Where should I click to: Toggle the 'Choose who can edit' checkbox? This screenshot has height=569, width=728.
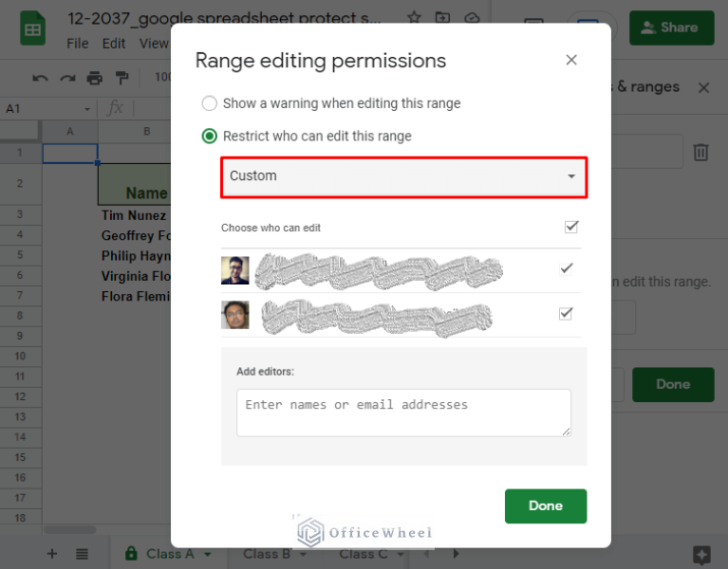click(571, 227)
